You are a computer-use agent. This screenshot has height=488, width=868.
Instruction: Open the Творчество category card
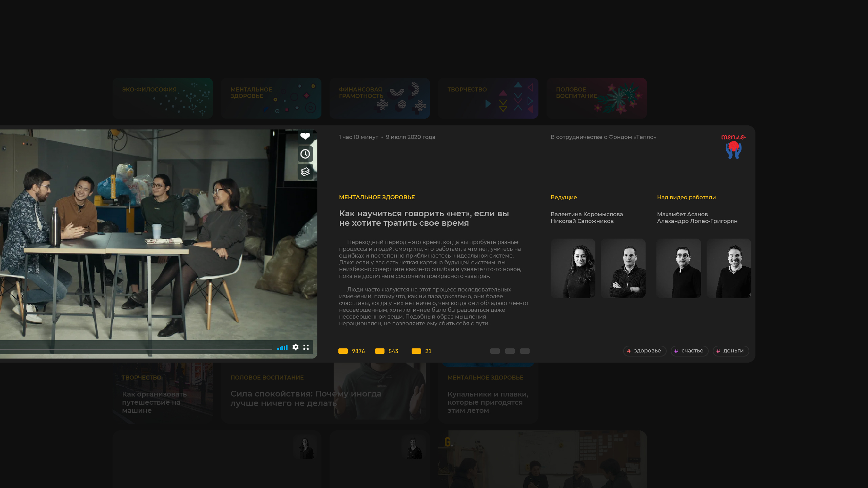(488, 98)
